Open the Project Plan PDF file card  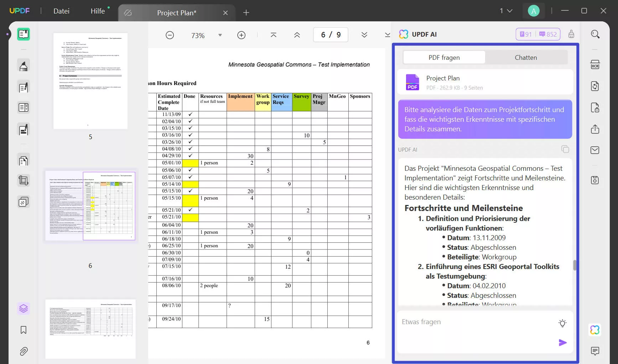coord(485,82)
